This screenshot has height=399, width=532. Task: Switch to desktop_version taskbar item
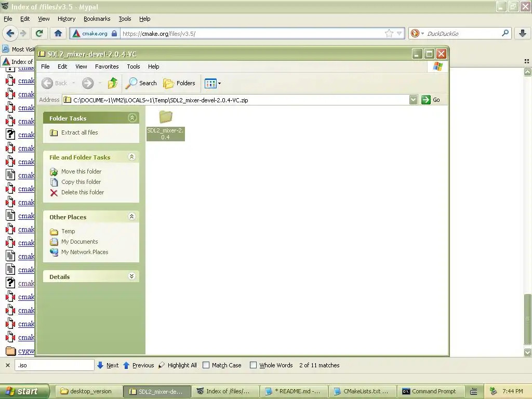[x=89, y=392]
